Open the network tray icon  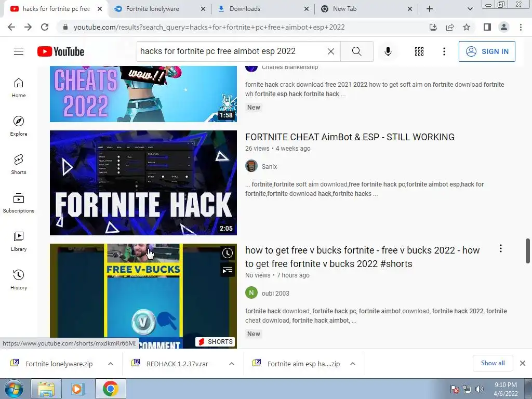point(467,389)
